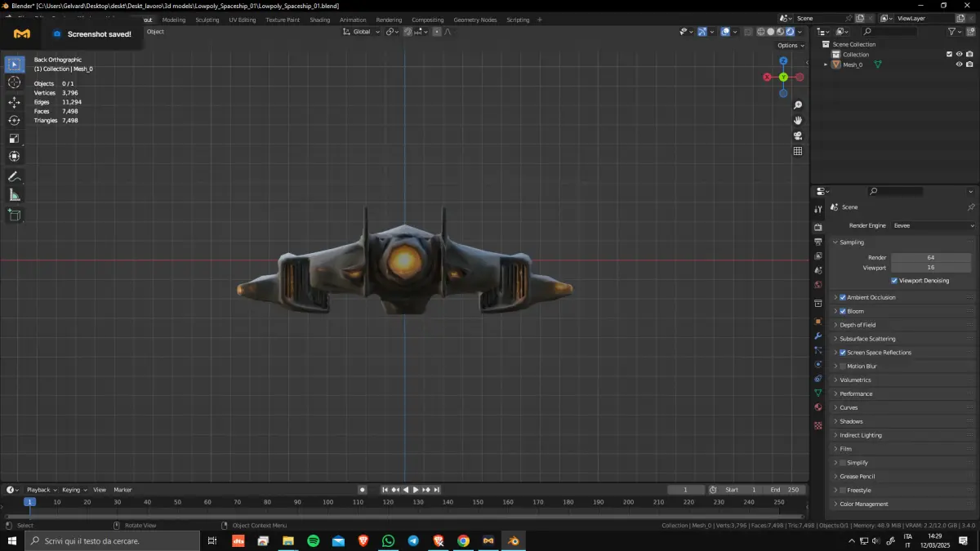The width and height of the screenshot is (980, 551).
Task: Expand the Depth of Field panel
Action: pyautogui.click(x=857, y=325)
